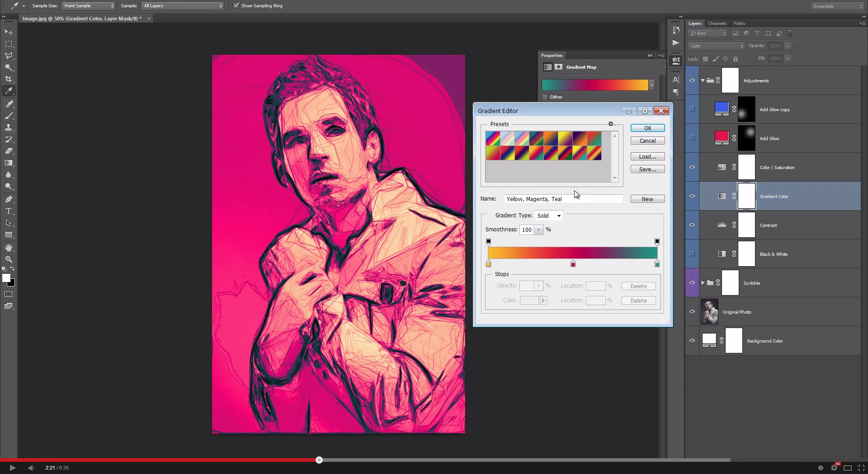
Task: Switch to the Paths tab
Action: (739, 23)
